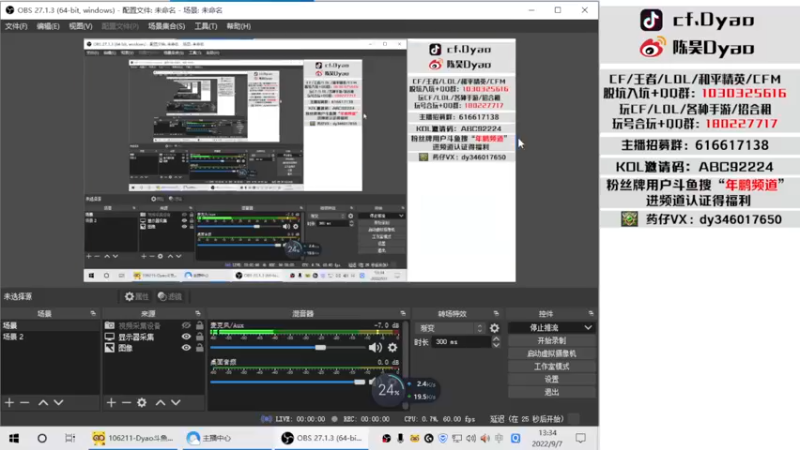Select the 场景 scene
This screenshot has height=450, width=800.
point(50,326)
